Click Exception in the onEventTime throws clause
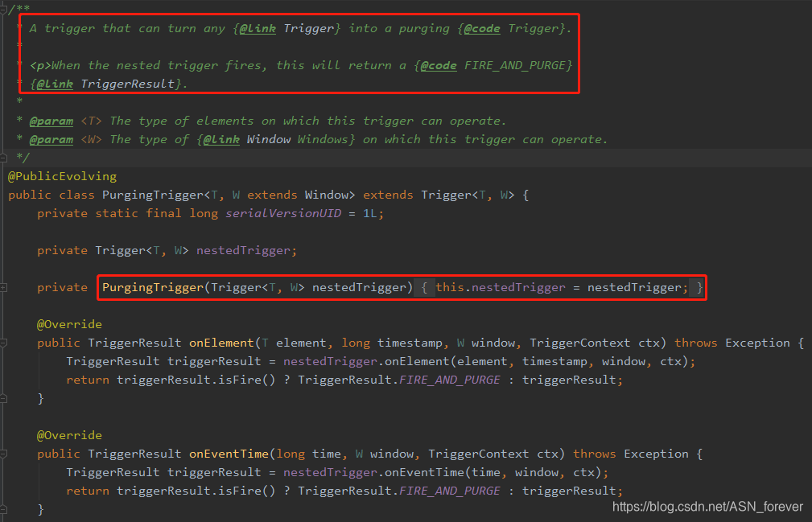812x522 pixels. 656,454
